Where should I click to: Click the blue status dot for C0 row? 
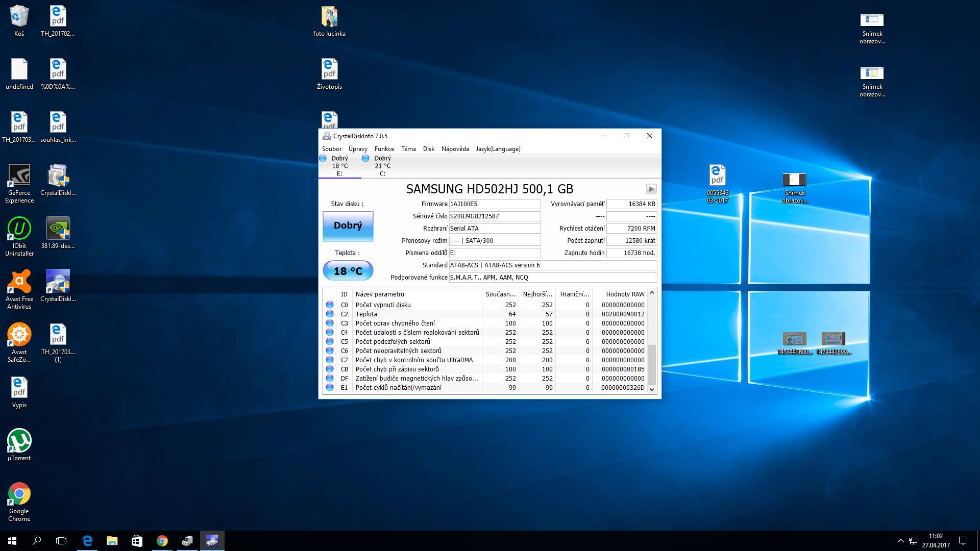tap(330, 305)
